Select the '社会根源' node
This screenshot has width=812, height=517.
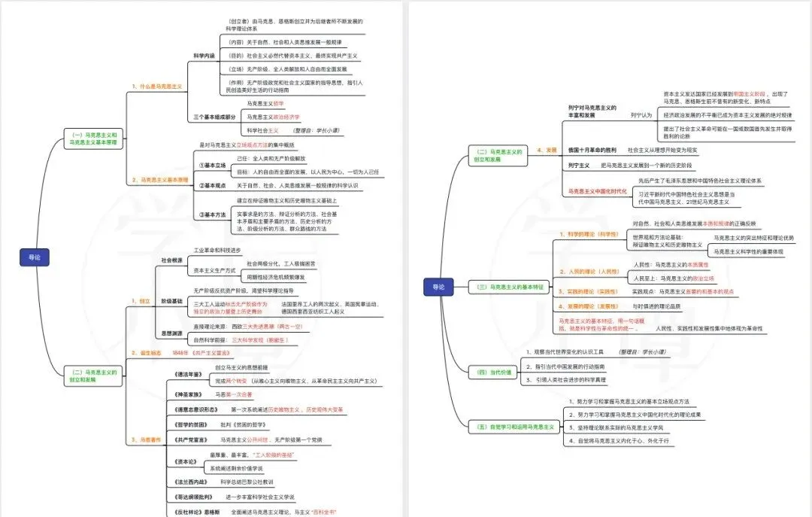[171, 260]
